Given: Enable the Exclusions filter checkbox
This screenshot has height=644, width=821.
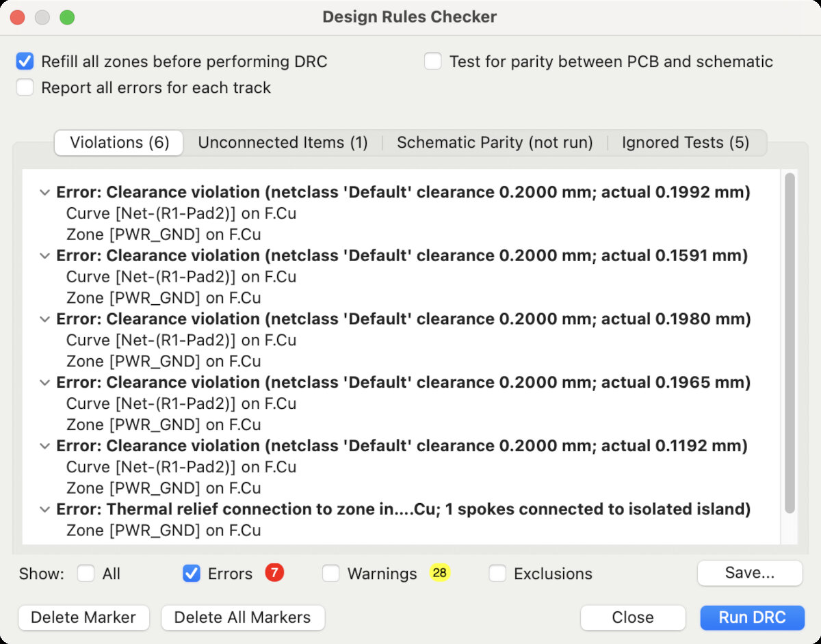Looking at the screenshot, I should pos(497,574).
